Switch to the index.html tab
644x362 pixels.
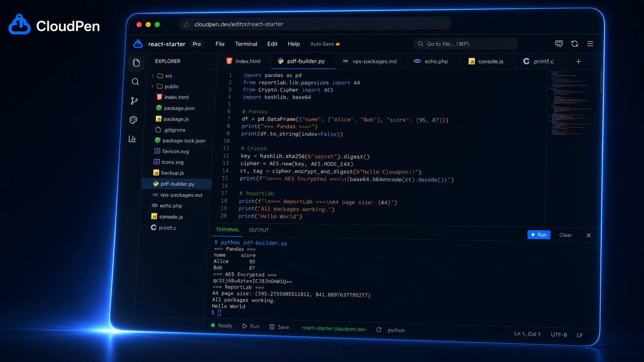pyautogui.click(x=243, y=61)
